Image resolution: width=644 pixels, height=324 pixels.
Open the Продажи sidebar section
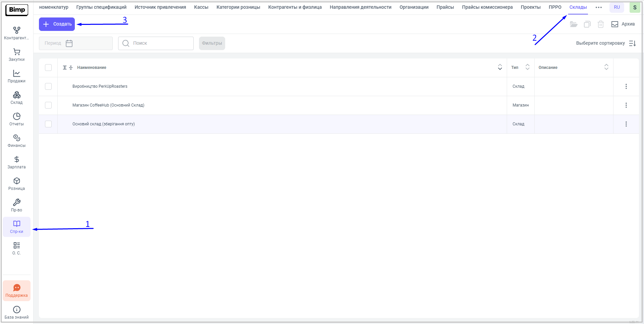coord(16,76)
